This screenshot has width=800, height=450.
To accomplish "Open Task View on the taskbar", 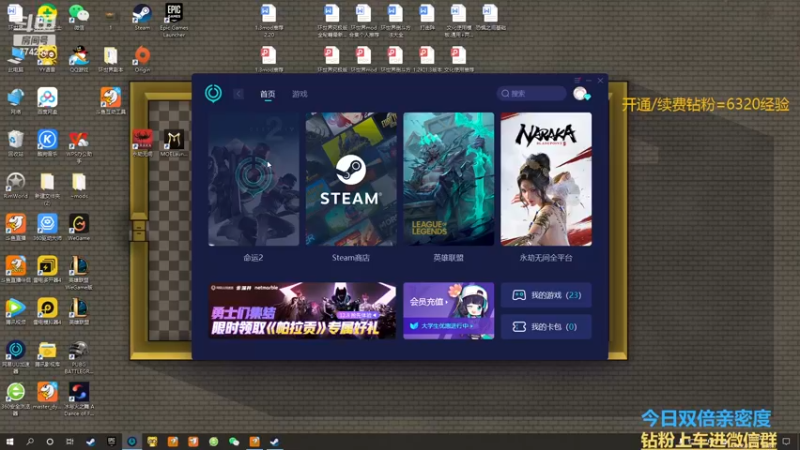I will coord(70,441).
